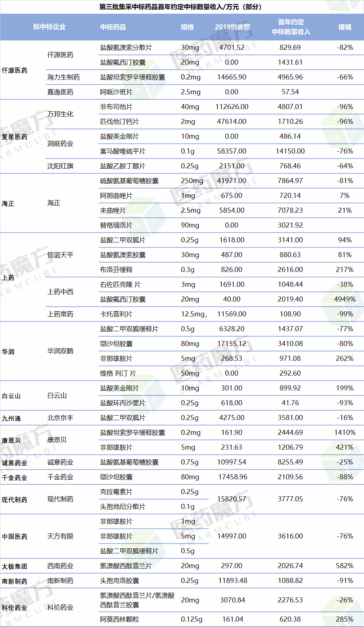Click the value 14997.00
Screen dimensions: 364x627
tap(232, 536)
